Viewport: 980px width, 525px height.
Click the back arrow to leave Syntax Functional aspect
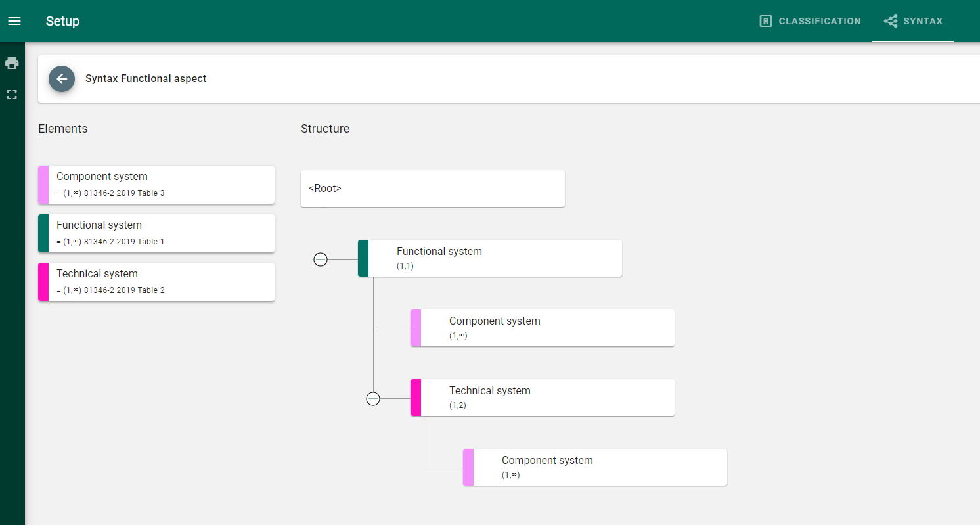pos(61,79)
